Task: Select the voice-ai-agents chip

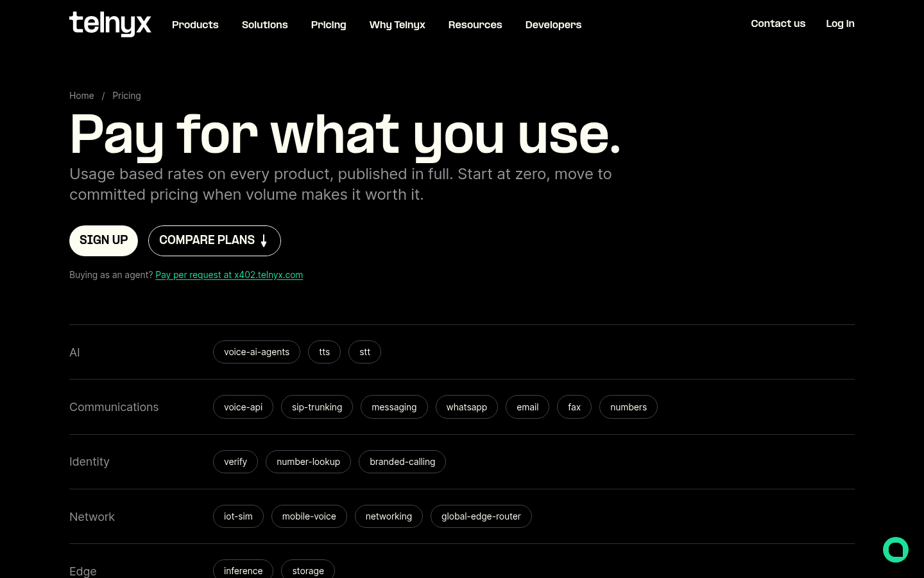Action: tap(257, 352)
